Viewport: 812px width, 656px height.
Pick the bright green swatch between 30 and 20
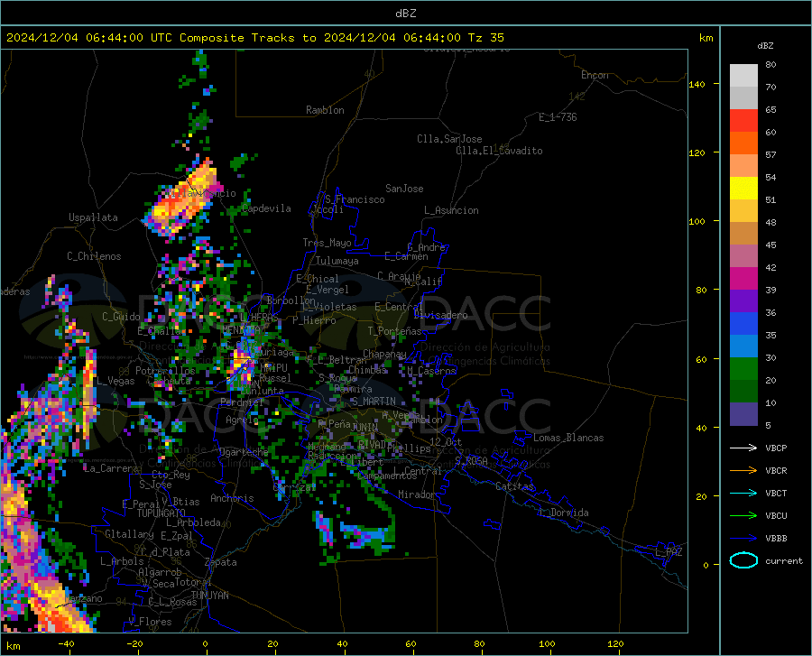click(x=743, y=369)
